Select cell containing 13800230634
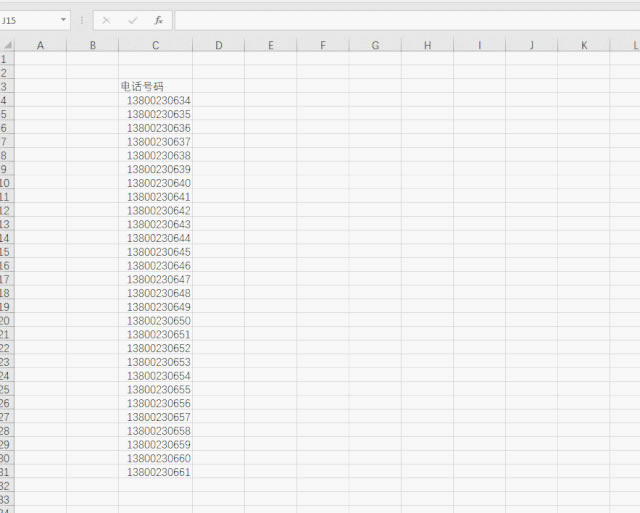 point(156,100)
